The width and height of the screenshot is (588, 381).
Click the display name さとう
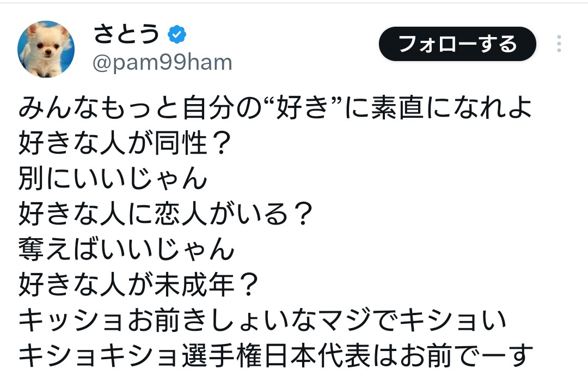[126, 34]
